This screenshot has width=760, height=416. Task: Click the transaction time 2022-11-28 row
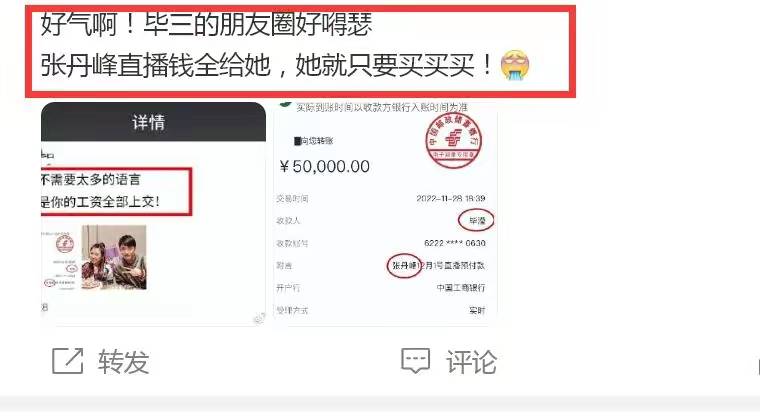(x=381, y=198)
